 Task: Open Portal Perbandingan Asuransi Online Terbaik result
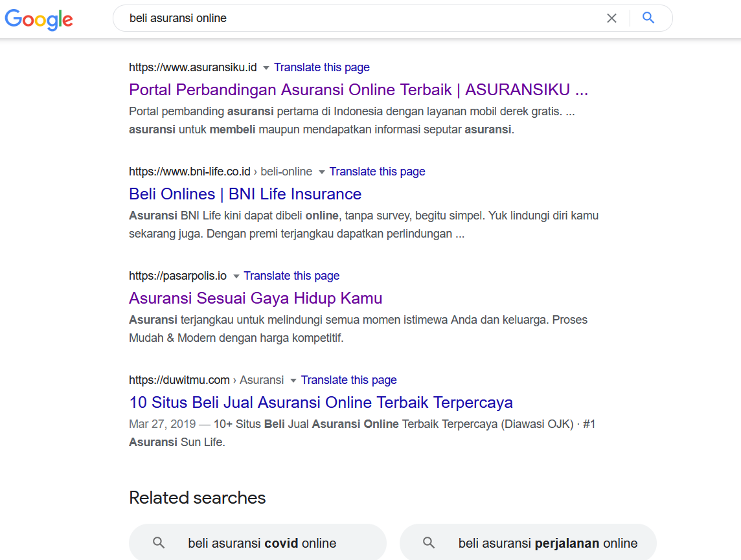359,90
